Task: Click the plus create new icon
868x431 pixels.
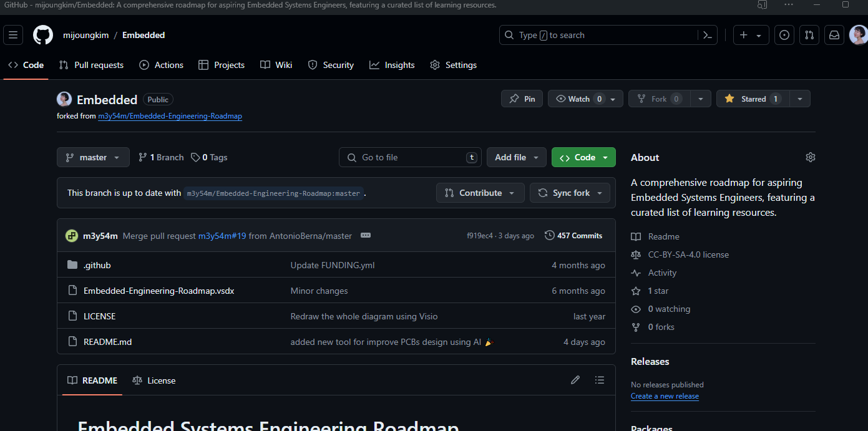Action: tap(743, 35)
